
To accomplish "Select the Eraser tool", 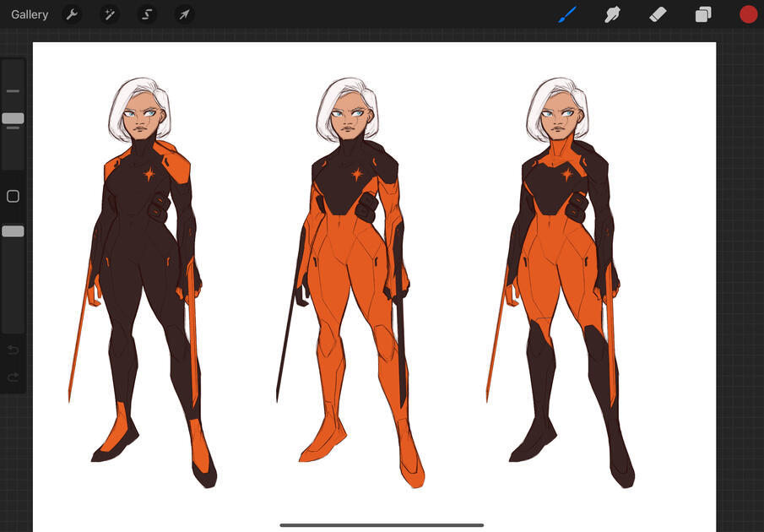I will click(x=658, y=14).
